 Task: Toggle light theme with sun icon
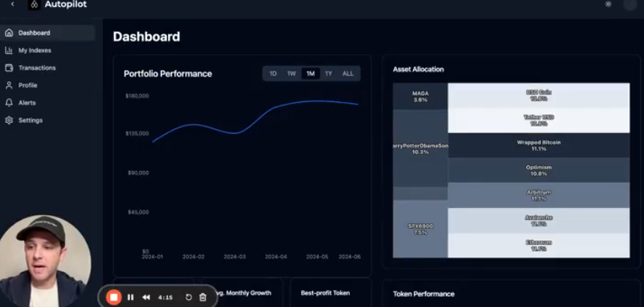pos(608,4)
